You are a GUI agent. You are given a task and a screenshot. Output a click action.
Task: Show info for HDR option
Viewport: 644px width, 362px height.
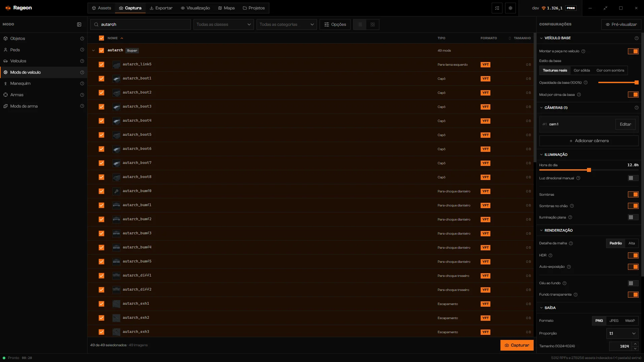(550, 255)
